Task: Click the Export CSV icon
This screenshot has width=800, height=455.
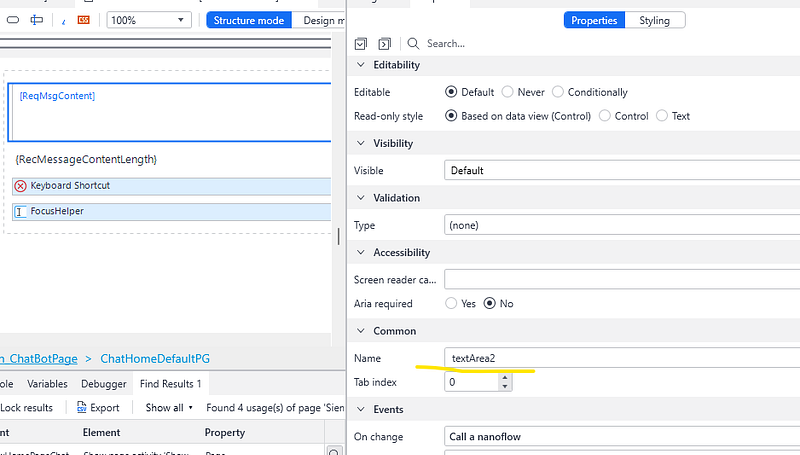Action: tap(81, 408)
